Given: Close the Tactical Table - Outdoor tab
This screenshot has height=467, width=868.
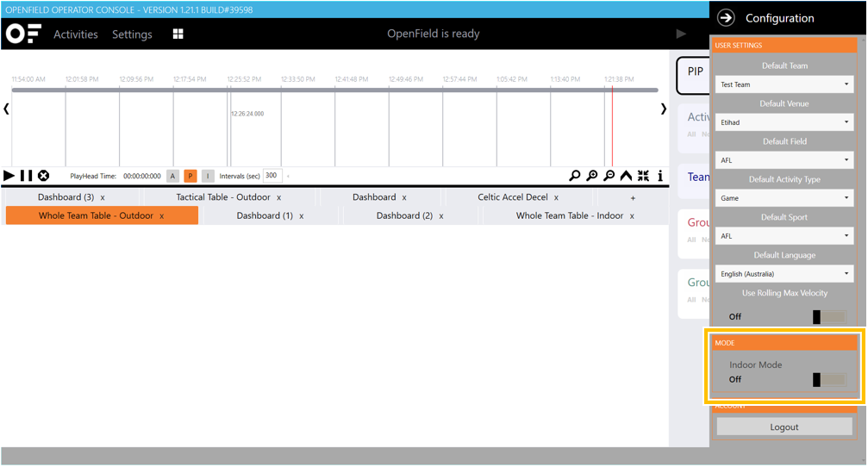Looking at the screenshot, I should (279, 197).
